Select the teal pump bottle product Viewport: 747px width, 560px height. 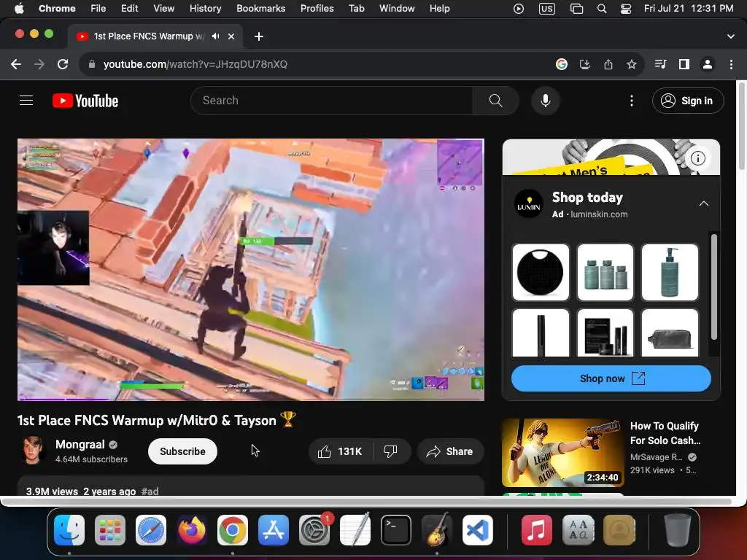point(670,273)
